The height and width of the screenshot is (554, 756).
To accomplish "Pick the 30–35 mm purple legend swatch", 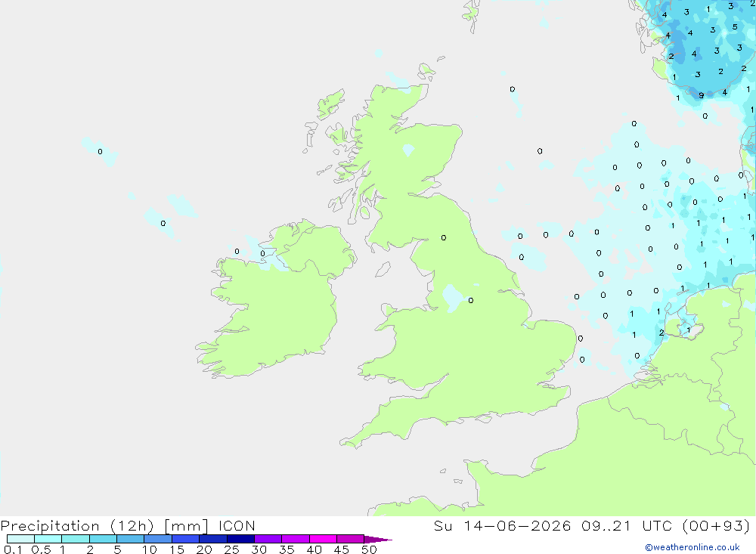I will (x=268, y=539).
